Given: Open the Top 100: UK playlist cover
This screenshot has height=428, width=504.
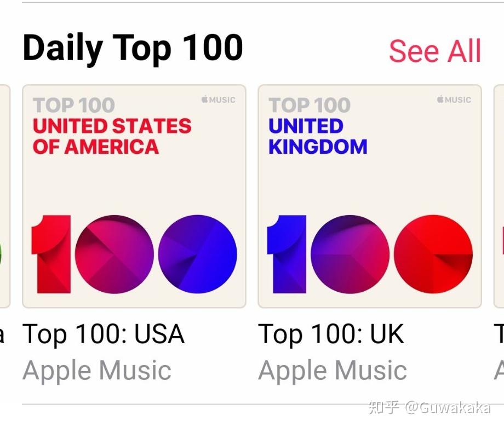Looking at the screenshot, I should (370, 196).
